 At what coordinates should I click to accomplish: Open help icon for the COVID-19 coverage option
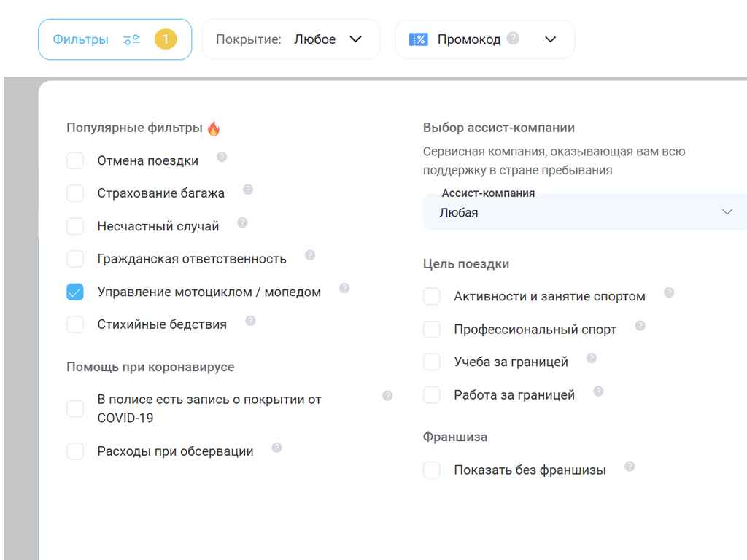pyautogui.click(x=387, y=395)
